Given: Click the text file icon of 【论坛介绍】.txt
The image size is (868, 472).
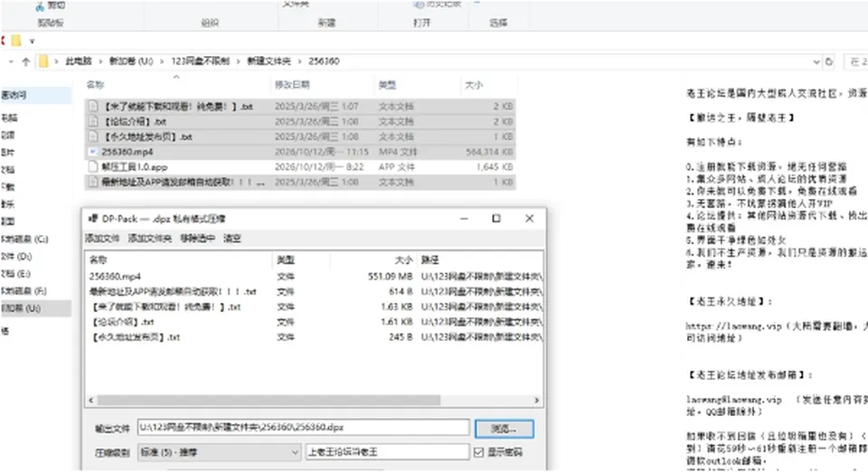Looking at the screenshot, I should 93,121.
